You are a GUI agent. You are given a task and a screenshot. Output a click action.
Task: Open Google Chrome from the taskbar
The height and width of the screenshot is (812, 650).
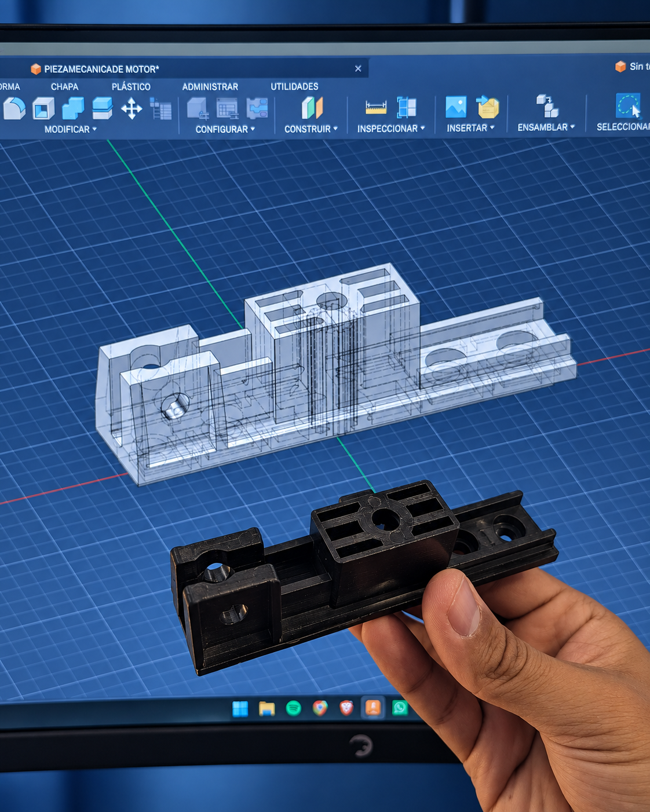click(320, 708)
